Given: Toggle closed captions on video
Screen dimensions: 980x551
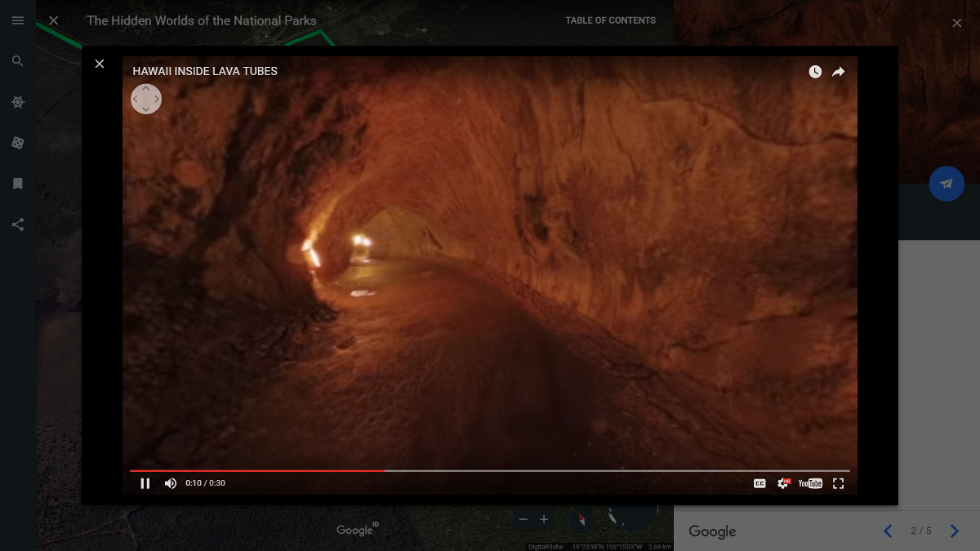Looking at the screenshot, I should 759,483.
